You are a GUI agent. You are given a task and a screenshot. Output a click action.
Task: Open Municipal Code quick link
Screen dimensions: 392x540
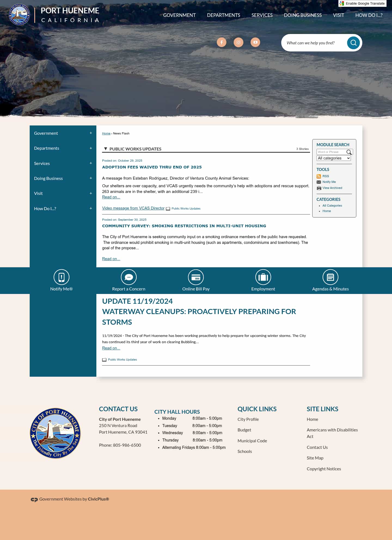(252, 441)
